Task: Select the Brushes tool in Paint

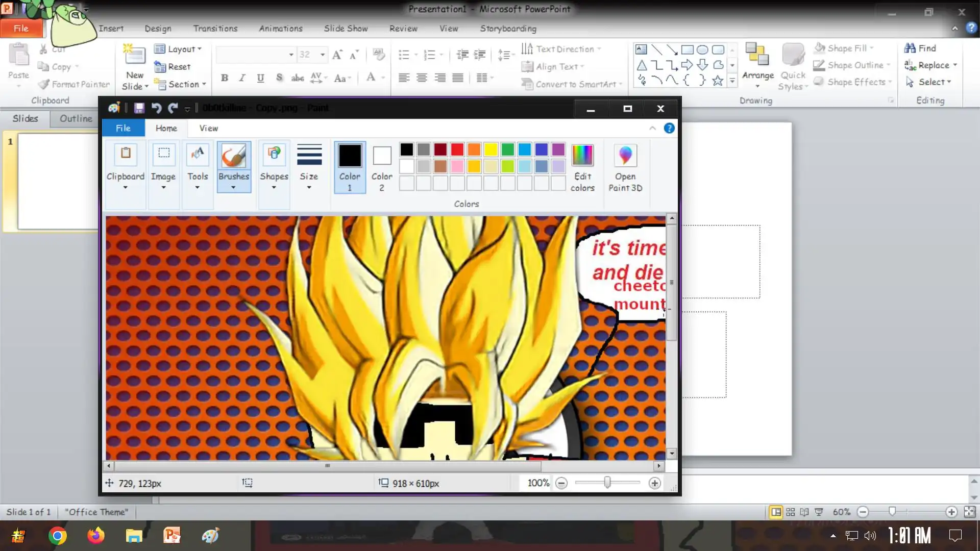Action: (234, 156)
